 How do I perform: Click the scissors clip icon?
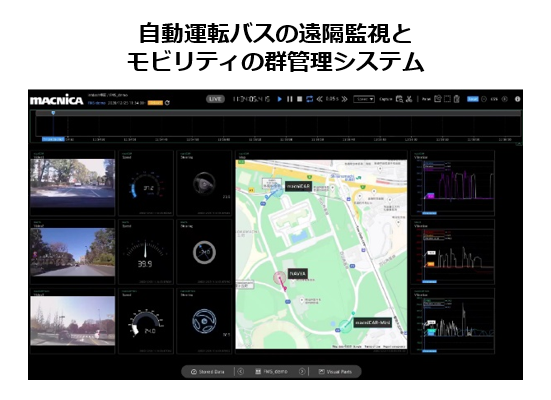[x=409, y=99]
